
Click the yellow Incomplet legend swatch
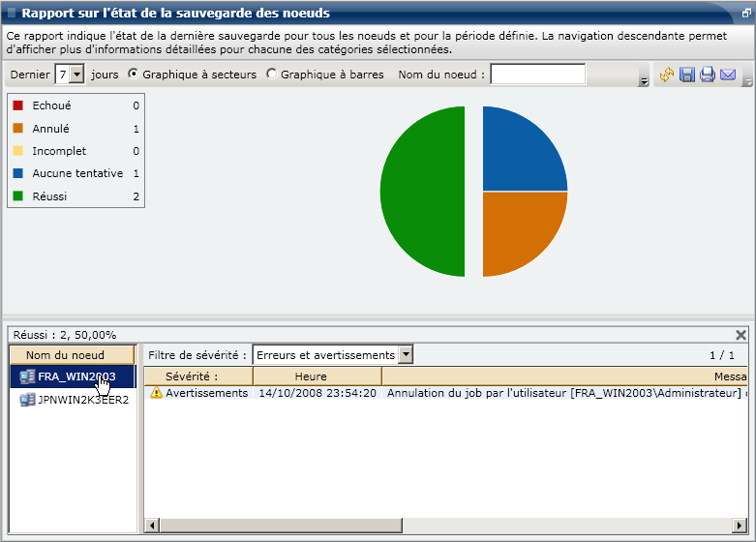pos(17,150)
